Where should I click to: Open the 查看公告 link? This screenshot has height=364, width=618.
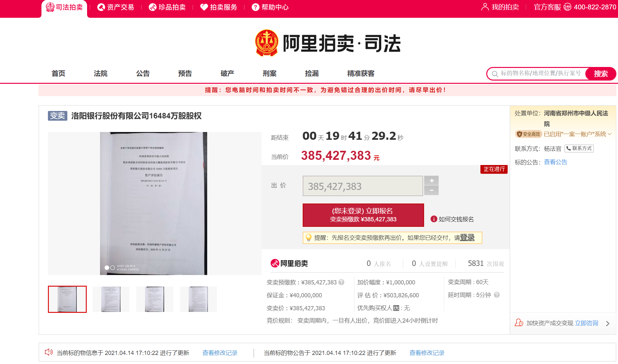(556, 162)
